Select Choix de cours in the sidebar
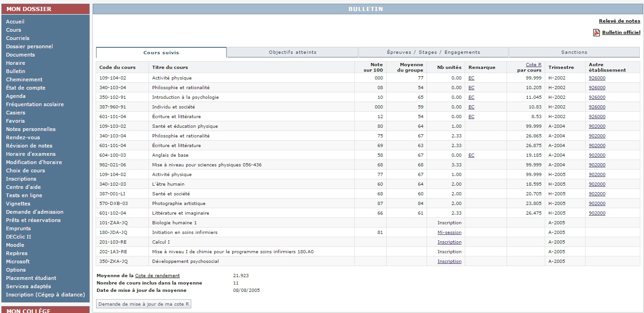This screenshot has width=644, height=313. point(25,171)
